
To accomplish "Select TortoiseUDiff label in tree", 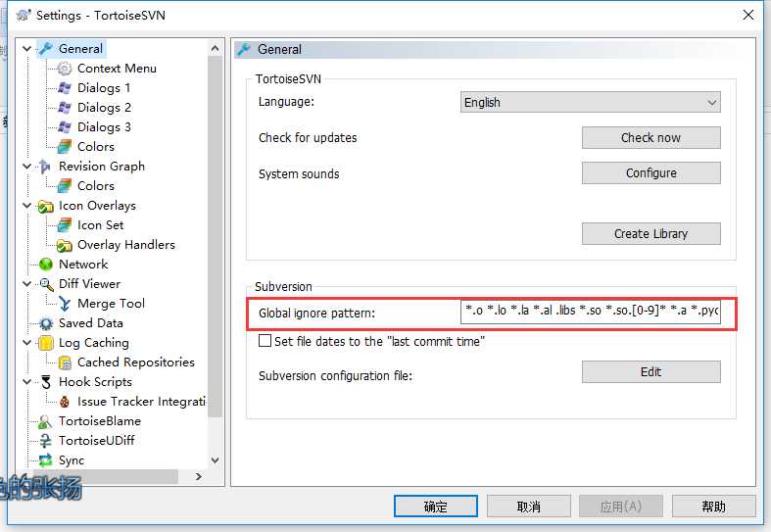I will (x=97, y=441).
